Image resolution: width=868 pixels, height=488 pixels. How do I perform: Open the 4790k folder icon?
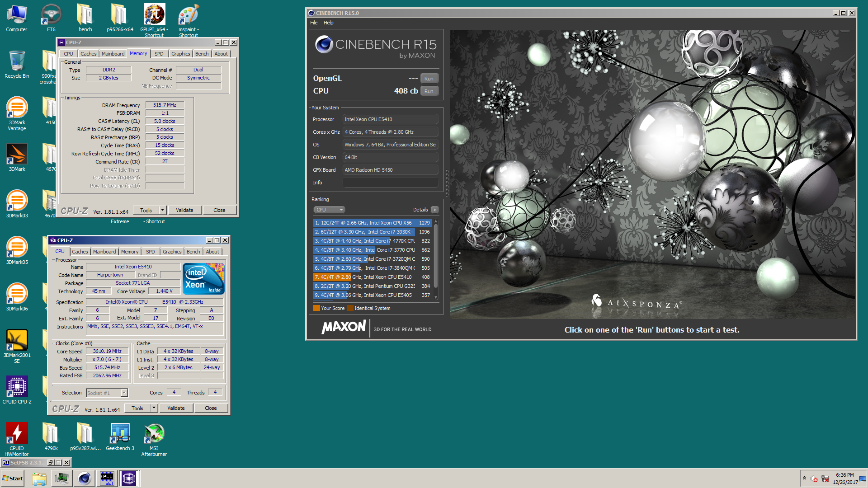[51, 436]
